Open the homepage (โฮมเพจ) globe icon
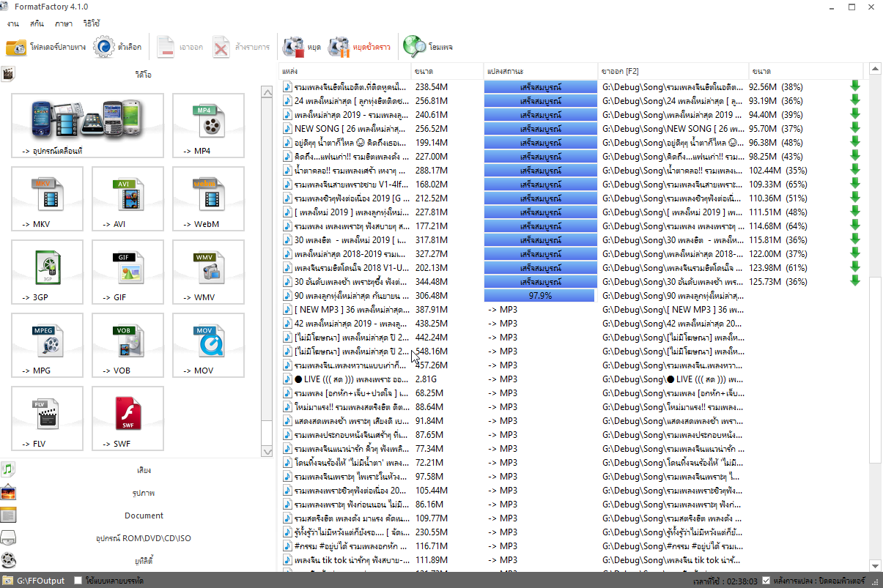883x588 pixels. tap(428, 48)
